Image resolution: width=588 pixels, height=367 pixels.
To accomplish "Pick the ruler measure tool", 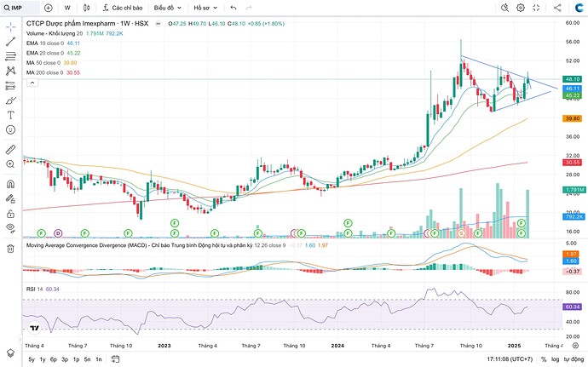I will point(10,148).
